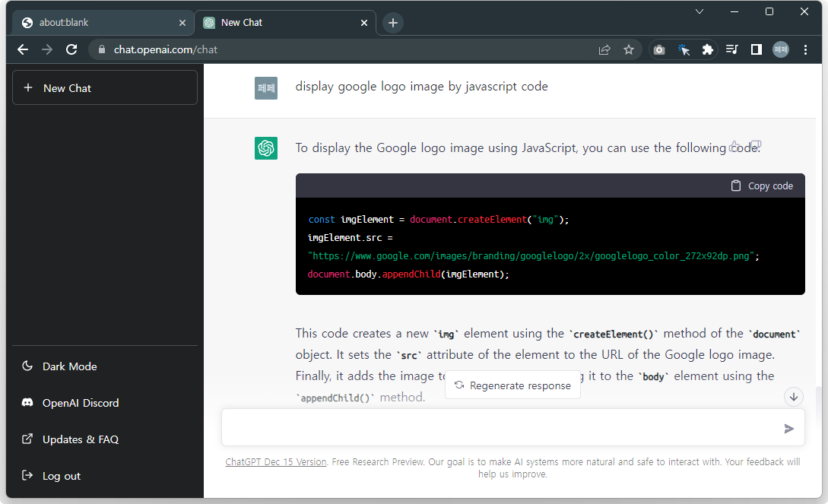Open the Chrome three-dot menu

click(805, 49)
